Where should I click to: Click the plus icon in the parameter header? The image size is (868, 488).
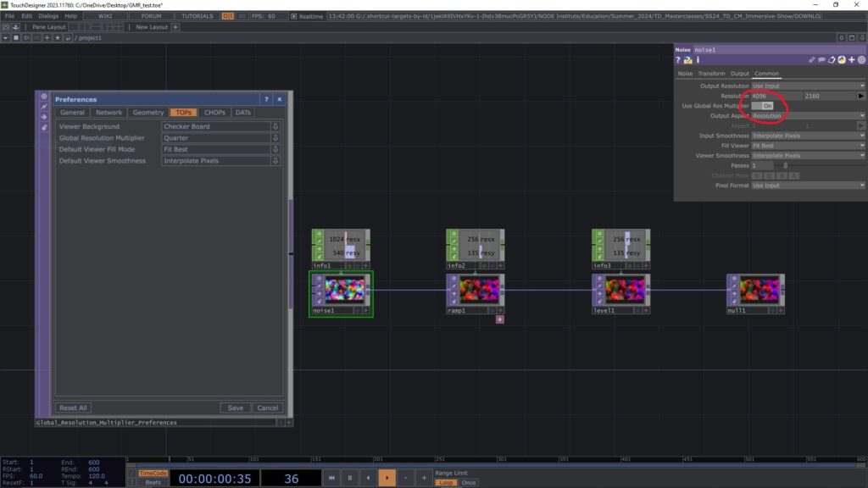click(x=851, y=61)
